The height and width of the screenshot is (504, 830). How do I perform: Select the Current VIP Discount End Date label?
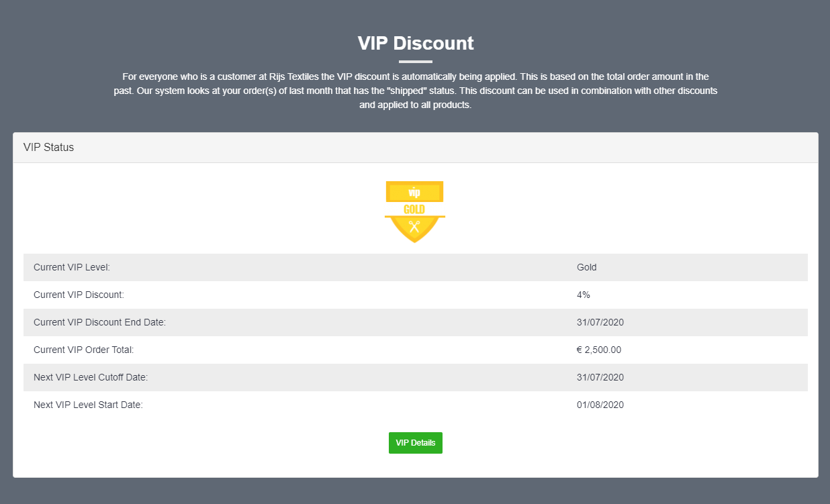click(x=99, y=322)
